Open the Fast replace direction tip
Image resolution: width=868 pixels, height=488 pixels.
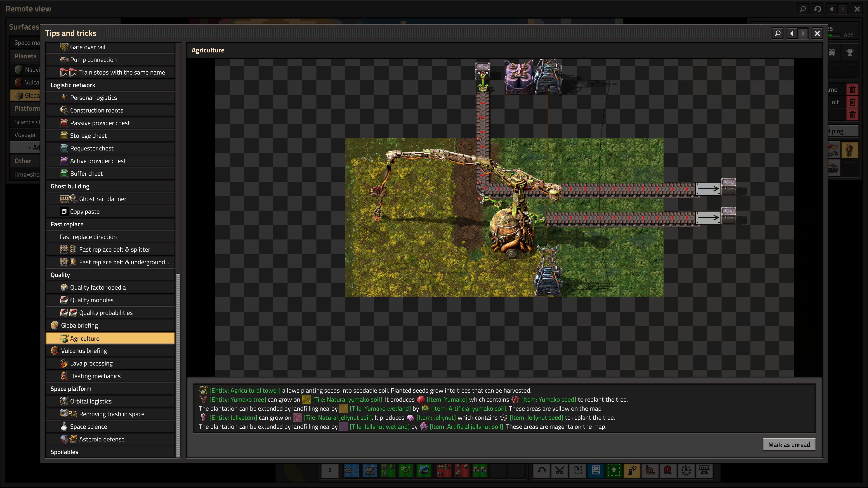coord(110,237)
